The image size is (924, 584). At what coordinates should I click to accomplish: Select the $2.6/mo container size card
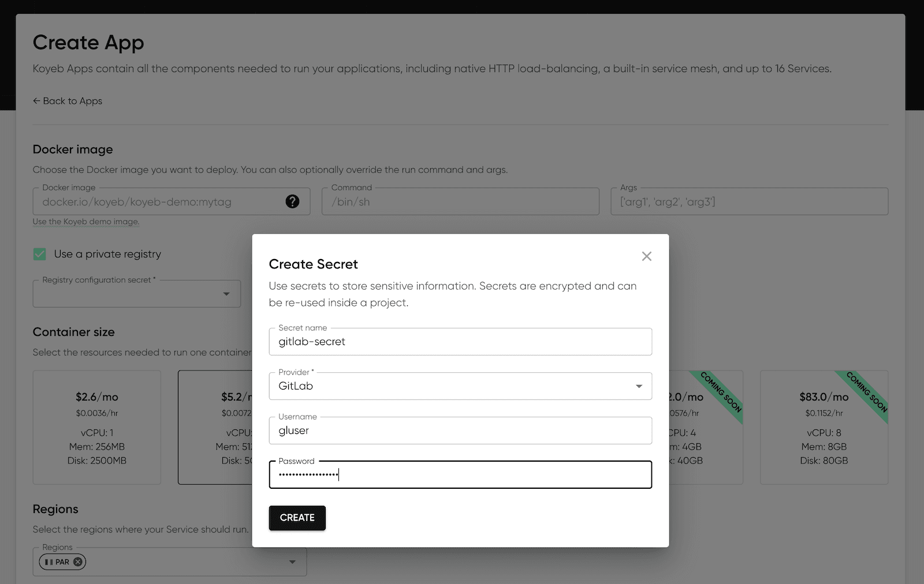pyautogui.click(x=96, y=427)
